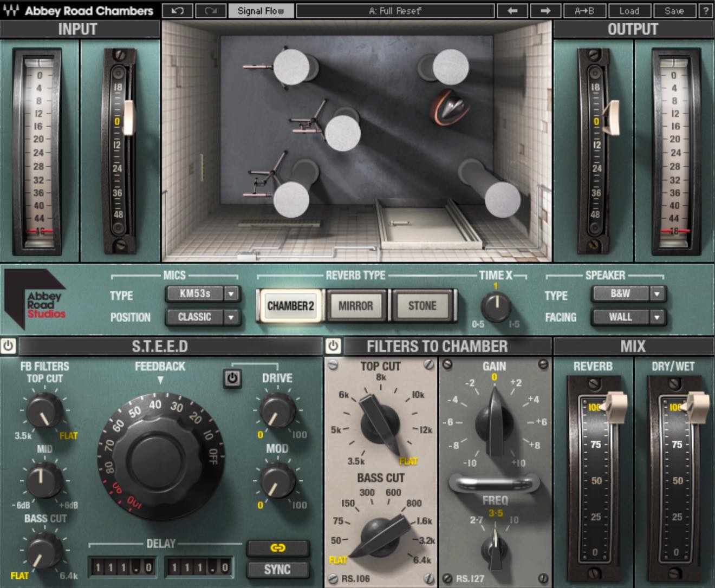Click the Waves logo icon

coord(11,10)
